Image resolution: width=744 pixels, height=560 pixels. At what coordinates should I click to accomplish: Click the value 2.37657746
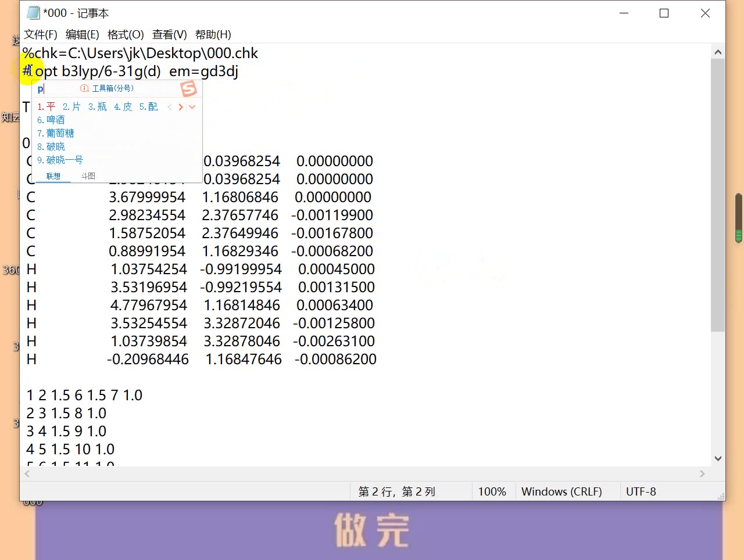[240, 216]
